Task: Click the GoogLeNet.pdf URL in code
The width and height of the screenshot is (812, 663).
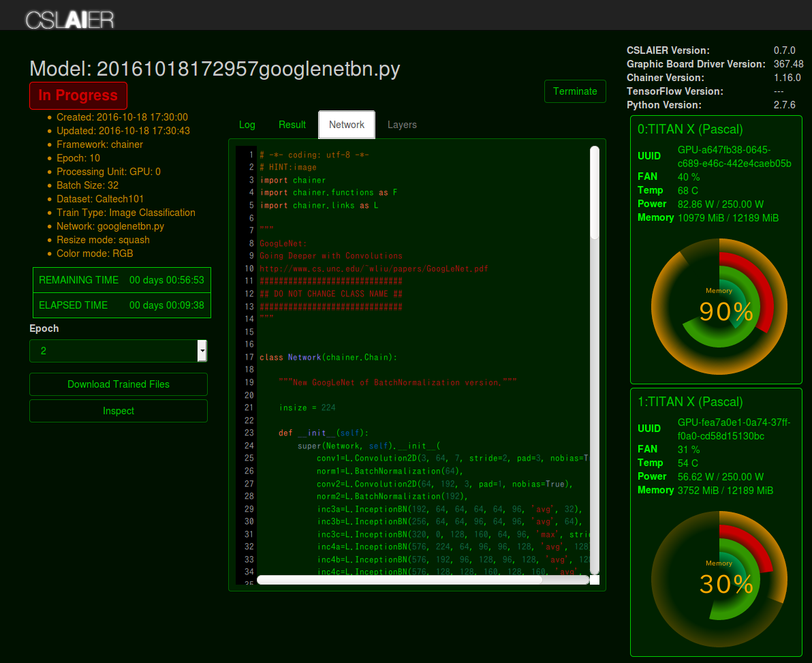Action: click(373, 268)
